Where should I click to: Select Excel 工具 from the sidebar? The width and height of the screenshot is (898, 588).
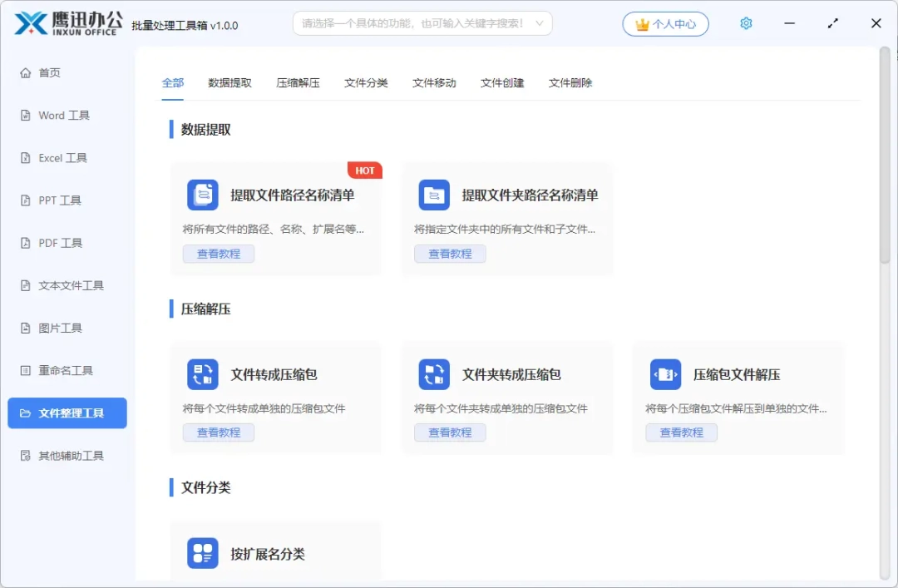(x=61, y=157)
